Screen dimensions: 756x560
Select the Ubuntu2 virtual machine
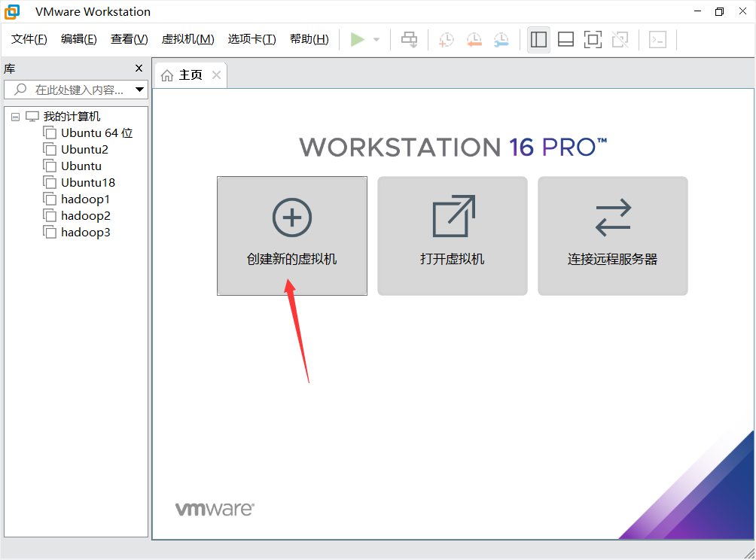(x=84, y=150)
